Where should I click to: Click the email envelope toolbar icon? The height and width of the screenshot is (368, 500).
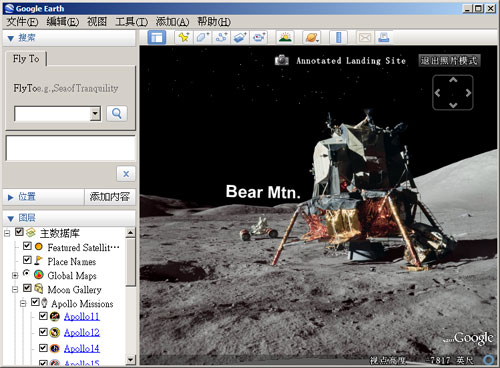365,37
